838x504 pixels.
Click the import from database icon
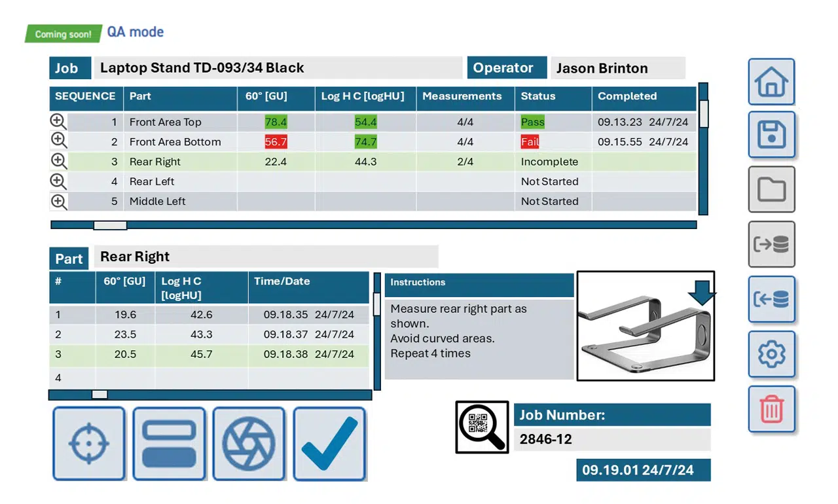tap(771, 299)
